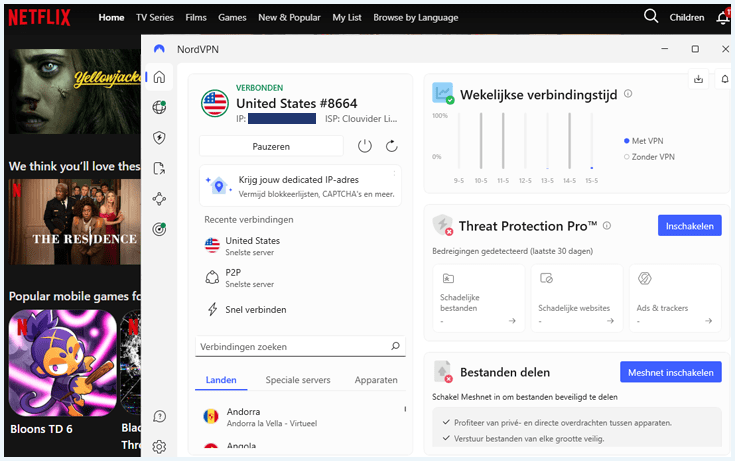Click the Yellowjackets thumbnail on Netflix
The height and width of the screenshot is (461, 735).
pyautogui.click(x=74, y=91)
